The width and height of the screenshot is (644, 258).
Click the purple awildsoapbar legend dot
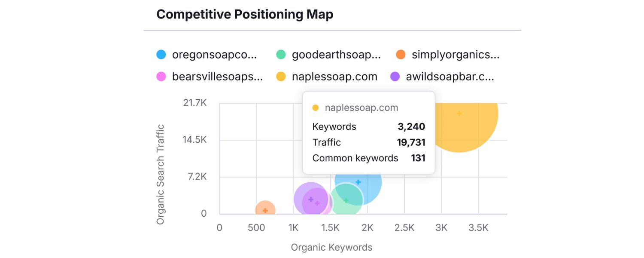(x=395, y=76)
